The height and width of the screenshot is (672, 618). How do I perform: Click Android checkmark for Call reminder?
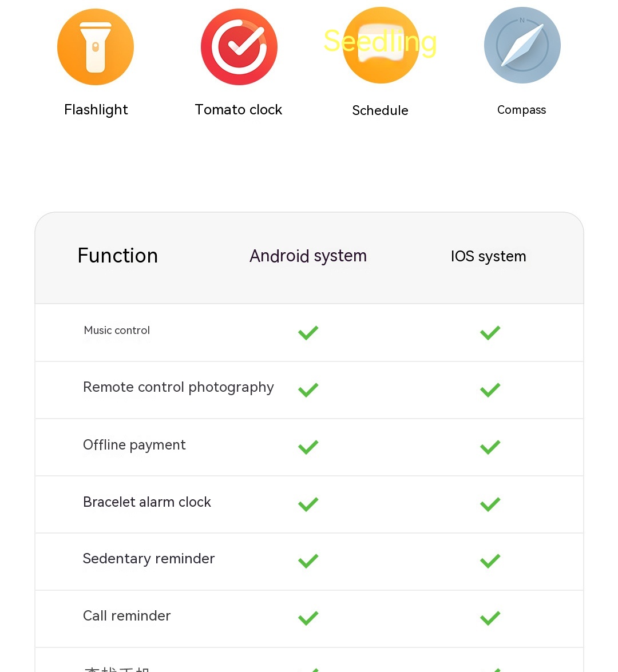click(x=308, y=618)
